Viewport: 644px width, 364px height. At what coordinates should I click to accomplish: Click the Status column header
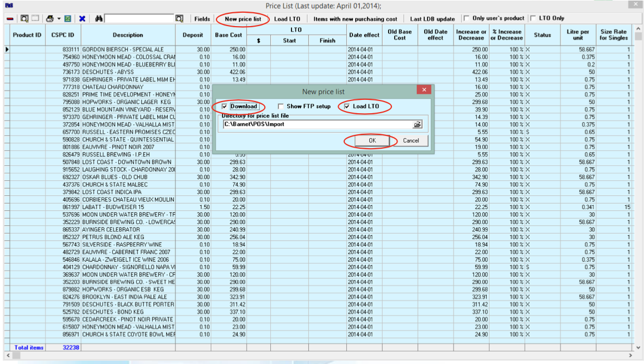point(542,35)
